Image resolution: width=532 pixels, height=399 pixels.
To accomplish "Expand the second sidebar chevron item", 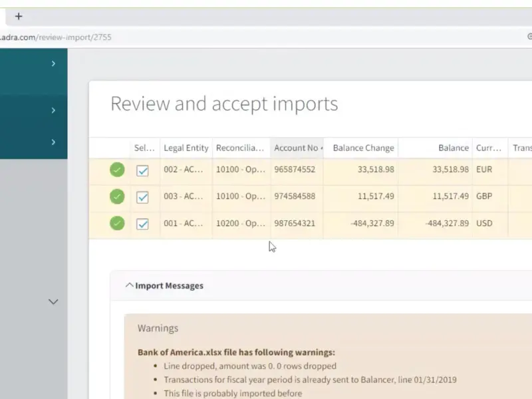I will pyautogui.click(x=53, y=110).
